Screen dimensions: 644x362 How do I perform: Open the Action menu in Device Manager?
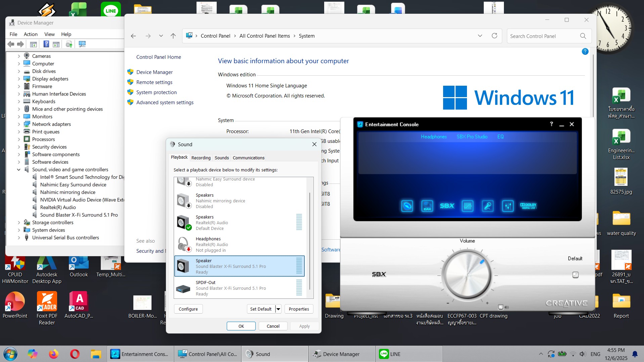pos(31,34)
